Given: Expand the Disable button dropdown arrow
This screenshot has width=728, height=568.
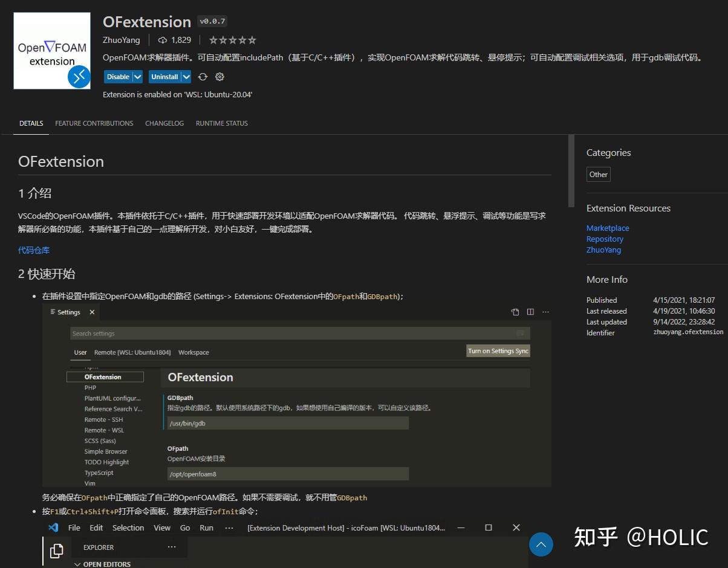Looking at the screenshot, I should click(136, 77).
